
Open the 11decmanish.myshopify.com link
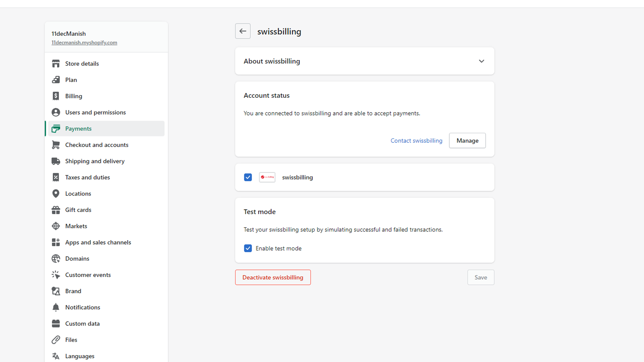tap(84, 43)
